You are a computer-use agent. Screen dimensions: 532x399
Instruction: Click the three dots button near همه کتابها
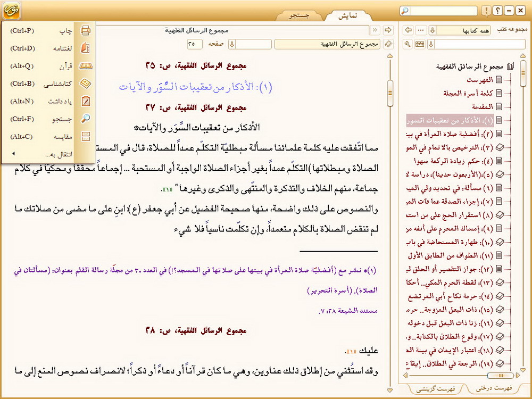(421, 30)
